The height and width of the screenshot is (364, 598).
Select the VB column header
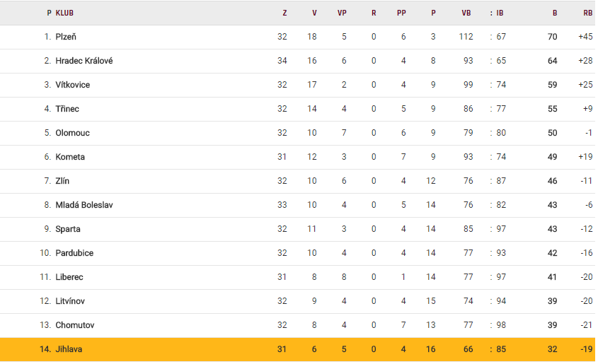[466, 13]
